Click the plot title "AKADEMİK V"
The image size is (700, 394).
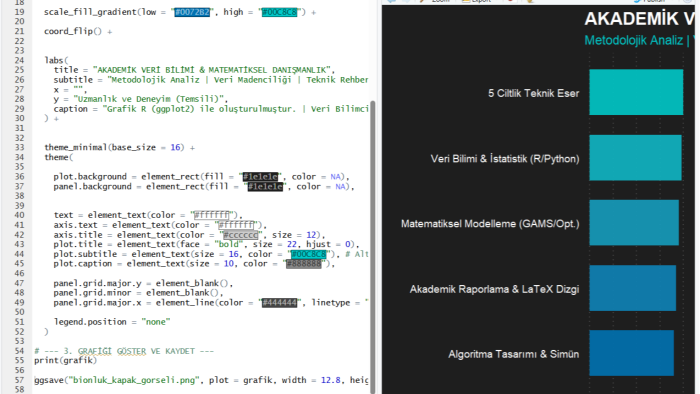click(x=639, y=19)
